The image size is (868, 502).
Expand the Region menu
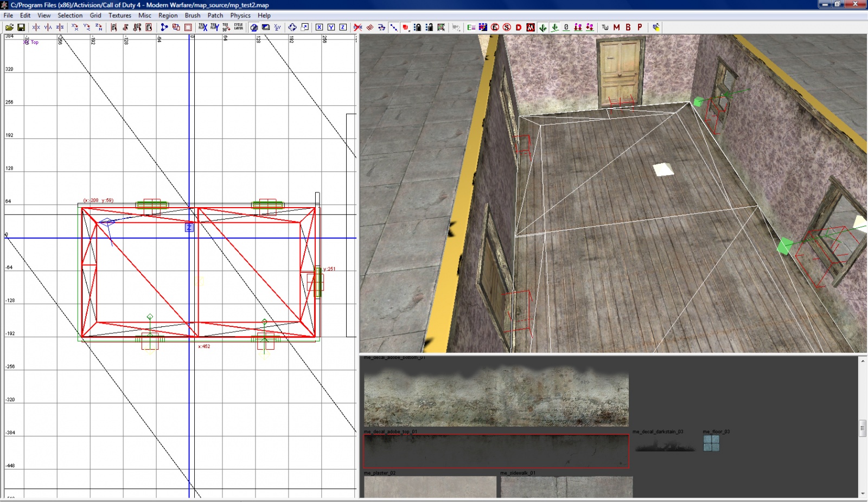tap(168, 15)
